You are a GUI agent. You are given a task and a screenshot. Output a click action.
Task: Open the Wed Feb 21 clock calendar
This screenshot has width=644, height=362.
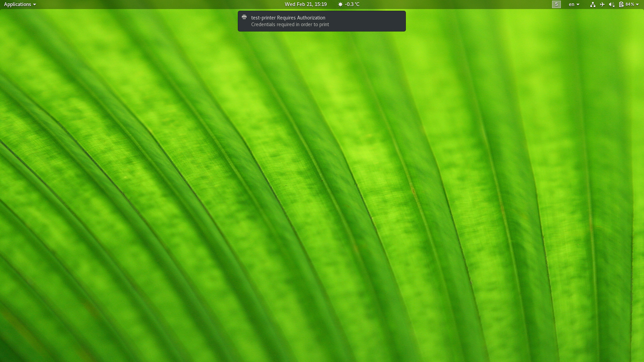click(x=306, y=4)
